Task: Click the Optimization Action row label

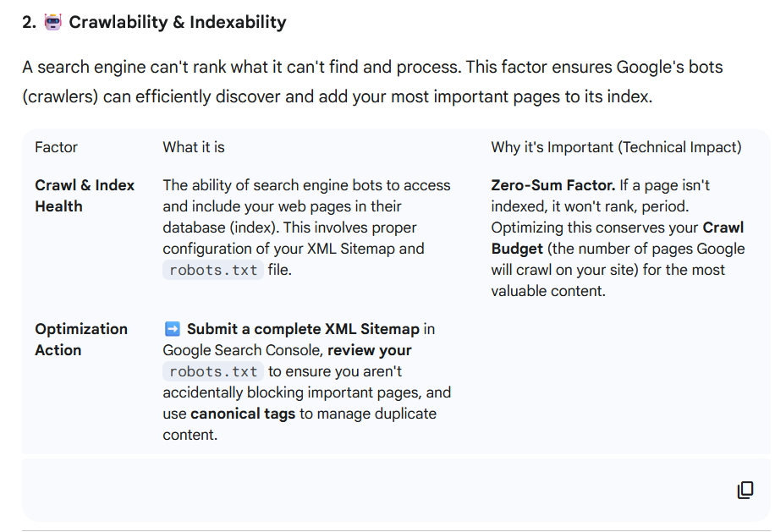Action: tap(81, 339)
